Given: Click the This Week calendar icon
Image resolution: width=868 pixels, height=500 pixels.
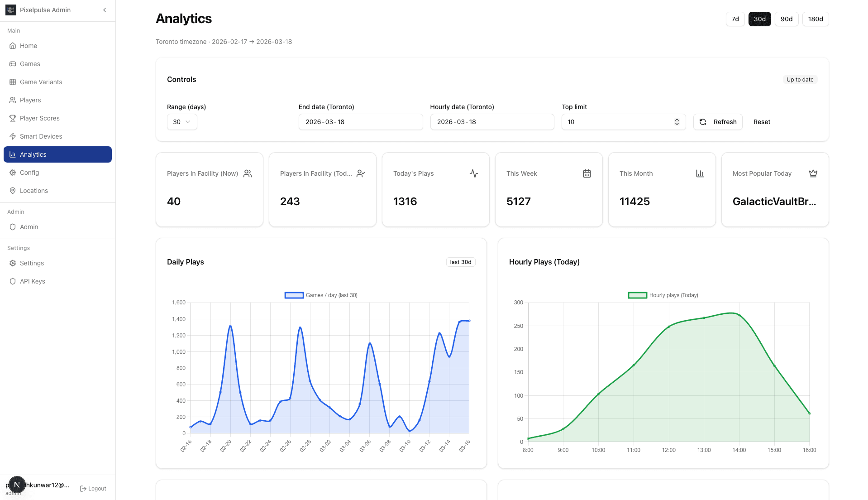Looking at the screenshot, I should 587,173.
